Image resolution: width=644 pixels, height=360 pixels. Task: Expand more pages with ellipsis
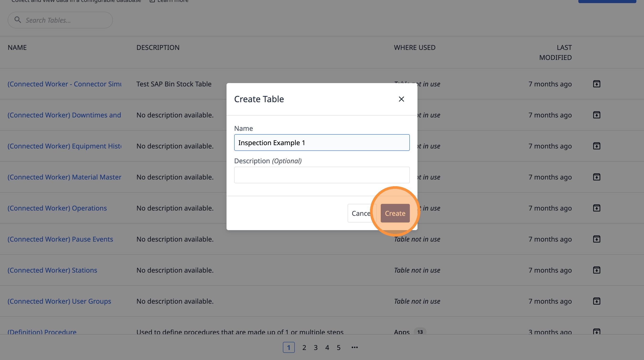point(354,348)
